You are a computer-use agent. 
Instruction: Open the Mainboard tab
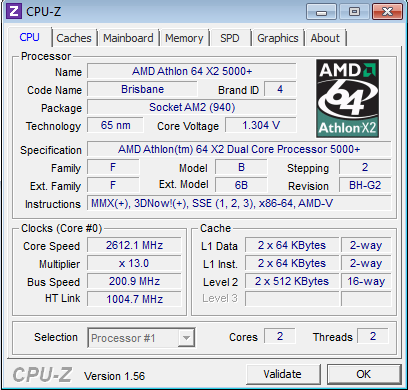click(x=128, y=38)
